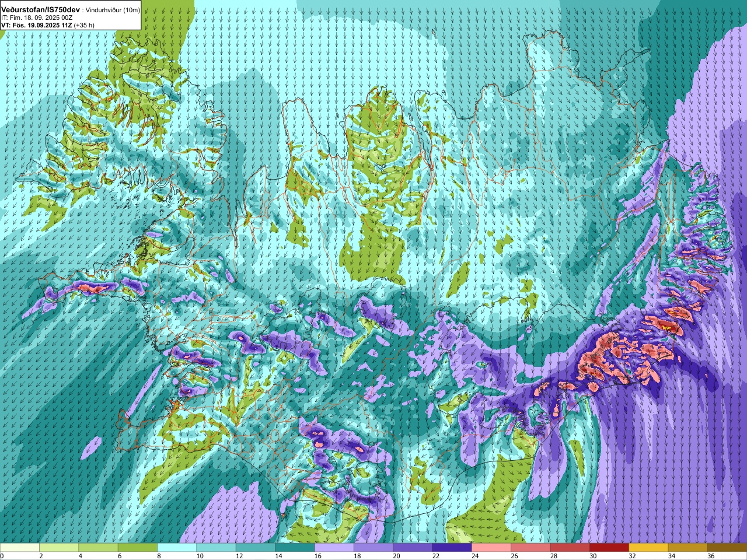747x560 pixels.
Task: Click the light pink 24–26 legend swatch
Action: pyautogui.click(x=491, y=548)
